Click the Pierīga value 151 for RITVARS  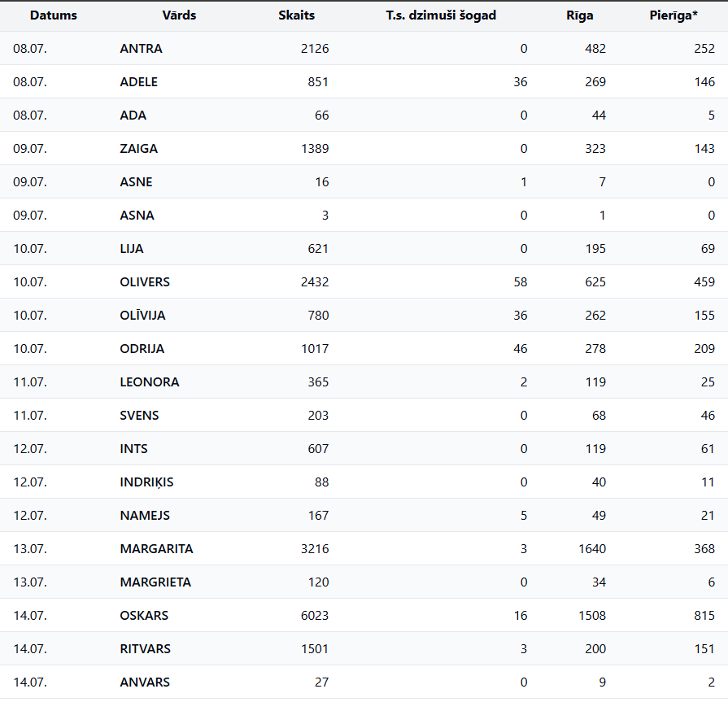point(704,649)
